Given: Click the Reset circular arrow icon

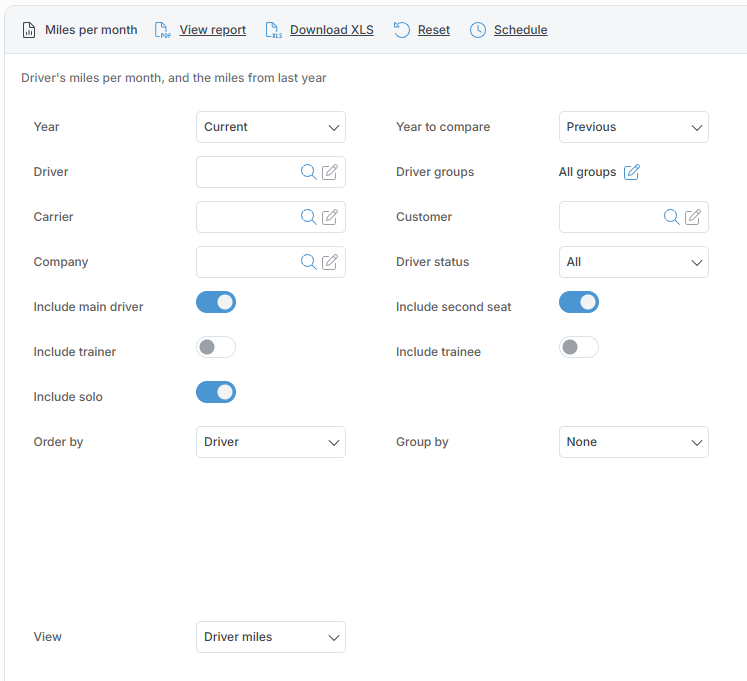Looking at the screenshot, I should tap(402, 30).
